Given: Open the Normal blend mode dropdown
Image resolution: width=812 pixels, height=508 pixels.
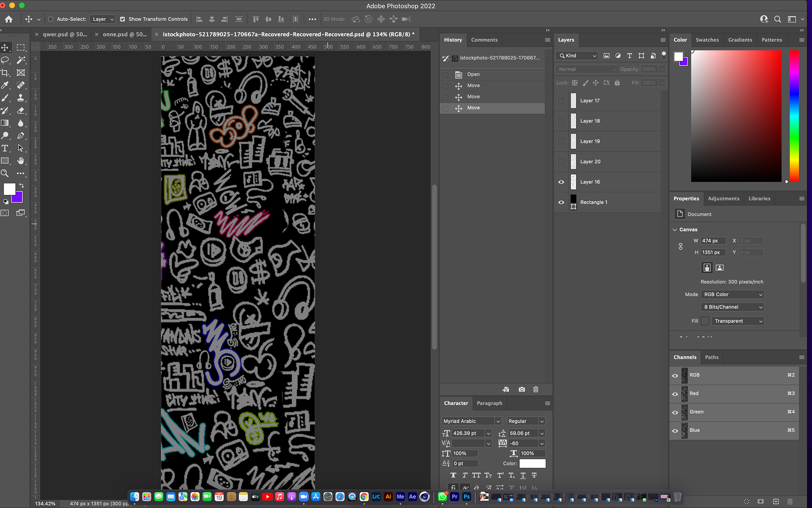Looking at the screenshot, I should [587, 69].
